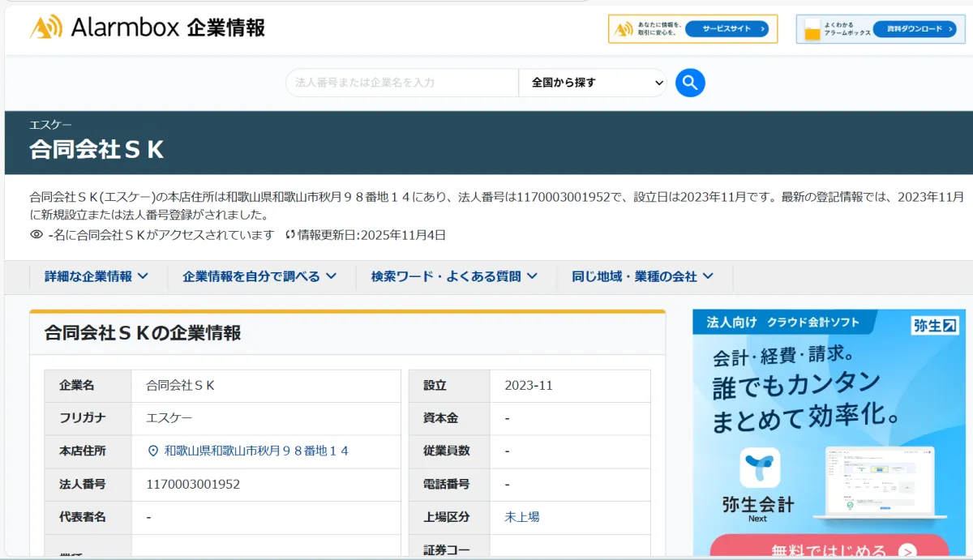Click the 弥生会計 Next app icon
973x560 pixels.
tap(760, 468)
